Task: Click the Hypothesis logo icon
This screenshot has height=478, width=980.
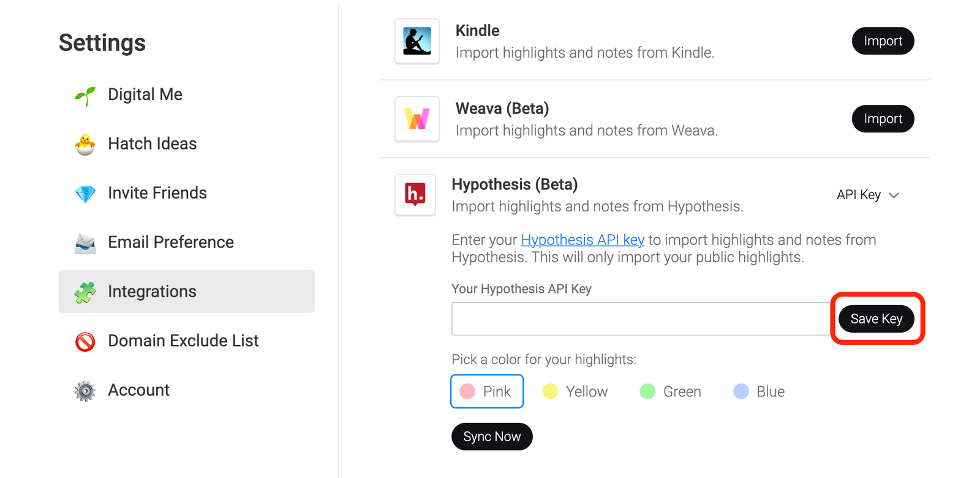Action: pyautogui.click(x=415, y=195)
